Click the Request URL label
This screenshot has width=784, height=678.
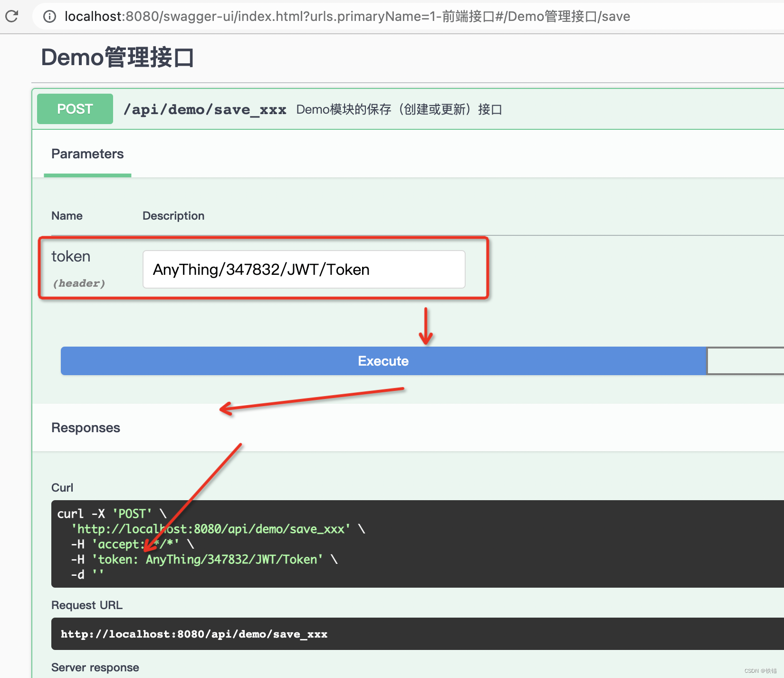click(87, 605)
